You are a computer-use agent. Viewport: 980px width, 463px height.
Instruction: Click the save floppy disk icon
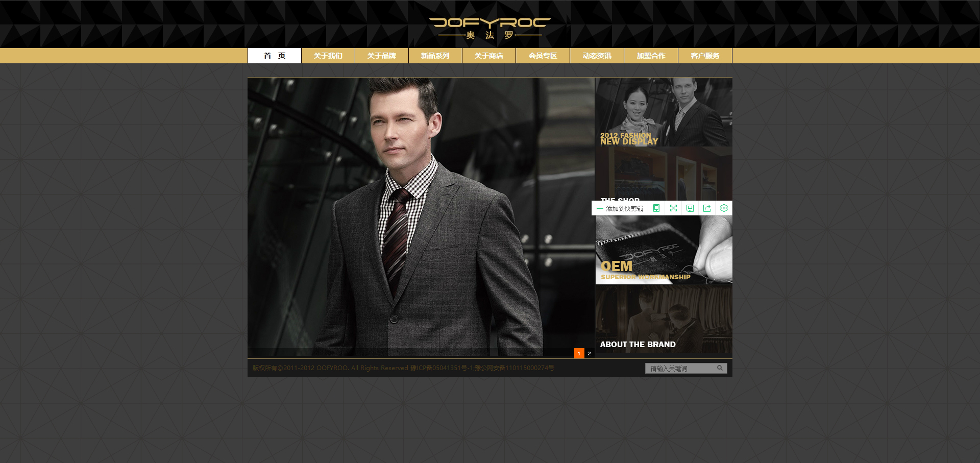point(690,208)
